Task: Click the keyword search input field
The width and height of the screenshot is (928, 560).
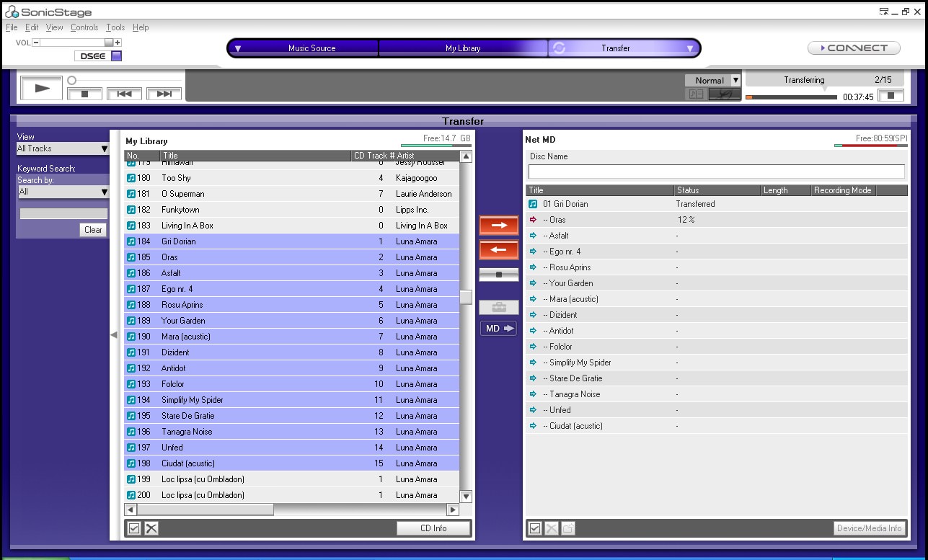Action: pyautogui.click(x=63, y=213)
